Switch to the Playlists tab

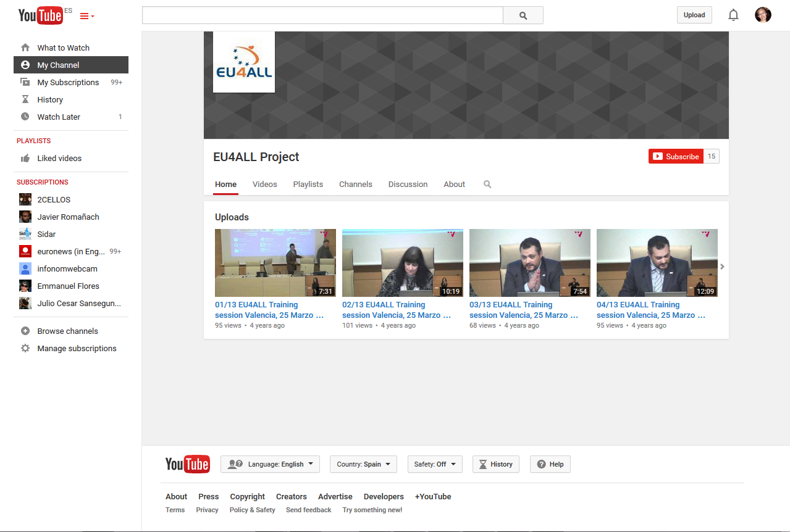coord(308,184)
